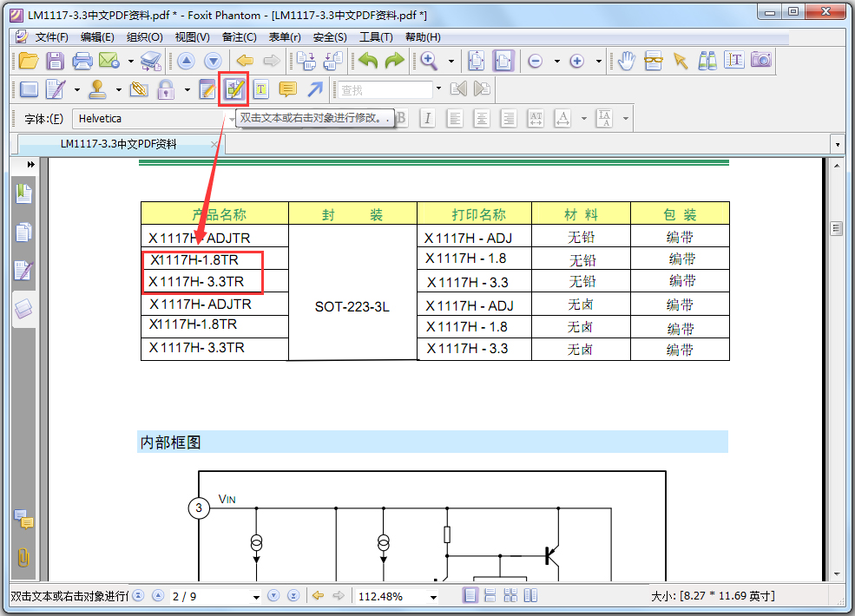
Task: Select the Hand pan tool
Action: pyautogui.click(x=627, y=61)
